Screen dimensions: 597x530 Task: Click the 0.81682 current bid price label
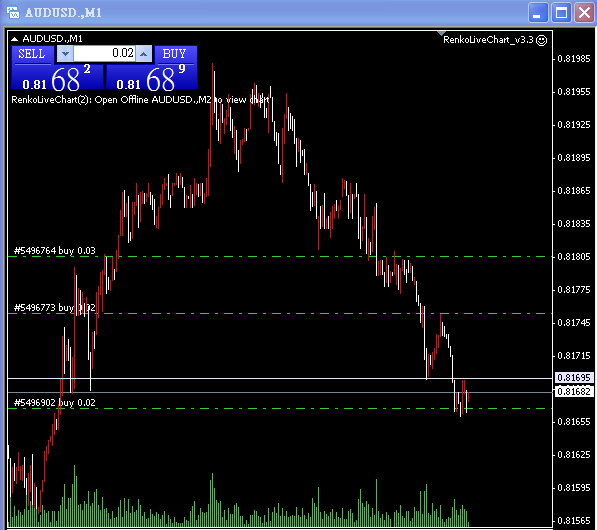(573, 391)
